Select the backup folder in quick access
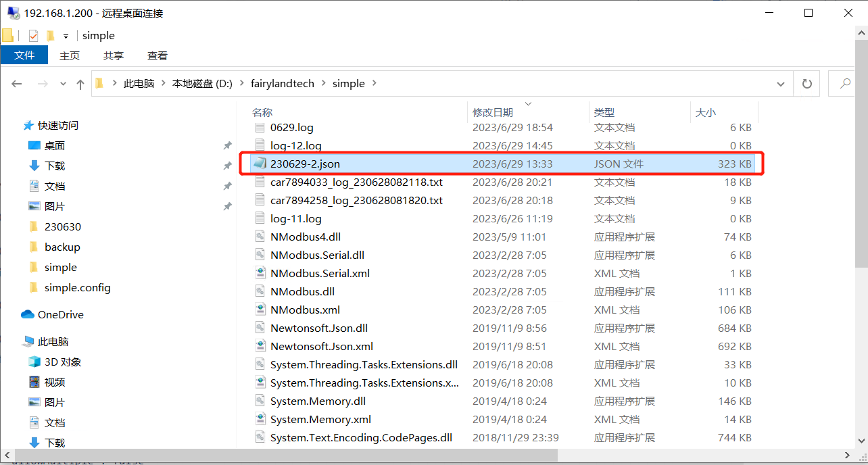868x465 pixels. pos(62,247)
